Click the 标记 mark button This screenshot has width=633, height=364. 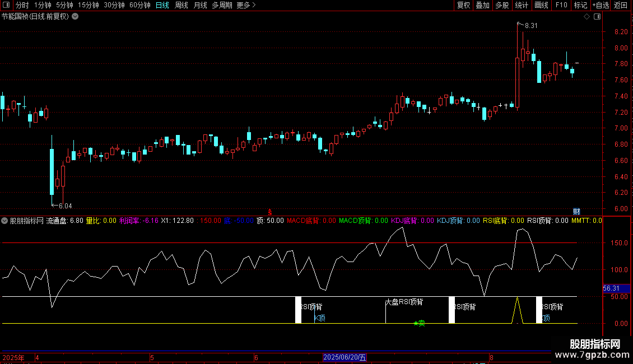tap(580, 5)
